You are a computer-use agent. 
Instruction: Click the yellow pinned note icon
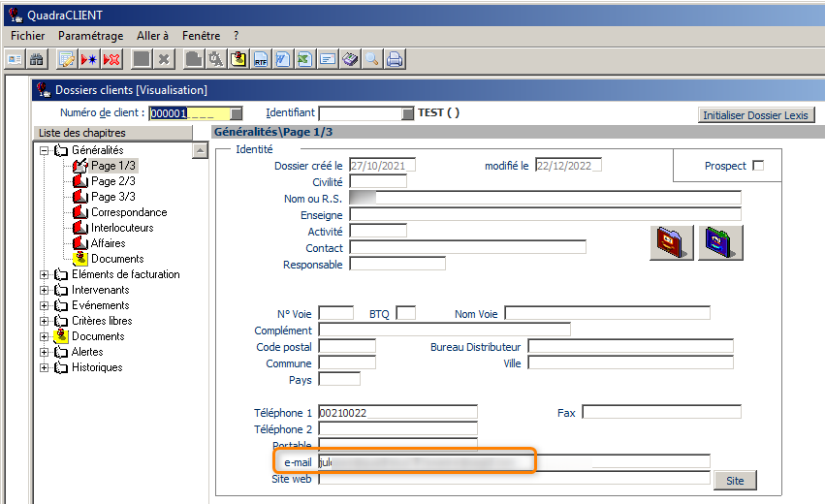point(238,59)
